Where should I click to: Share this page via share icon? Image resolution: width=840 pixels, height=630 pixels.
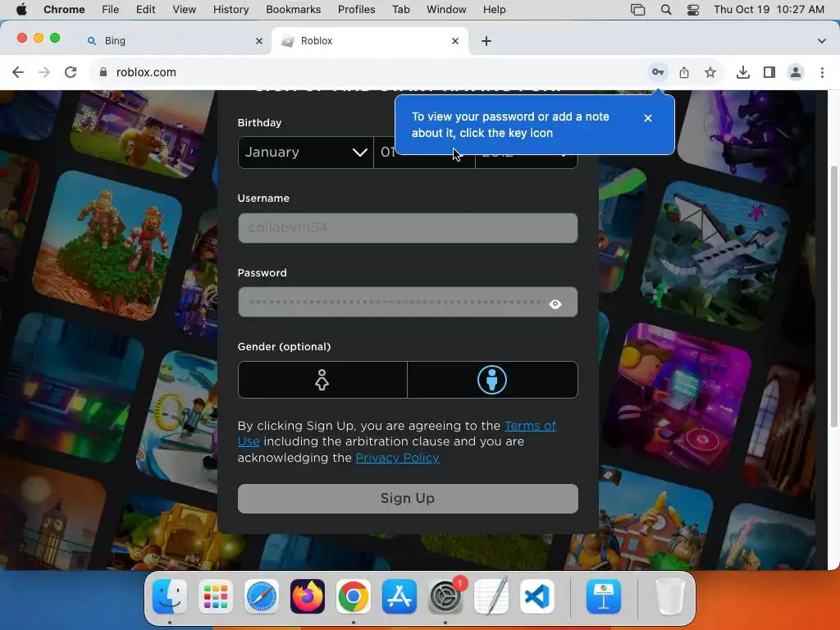coord(684,72)
